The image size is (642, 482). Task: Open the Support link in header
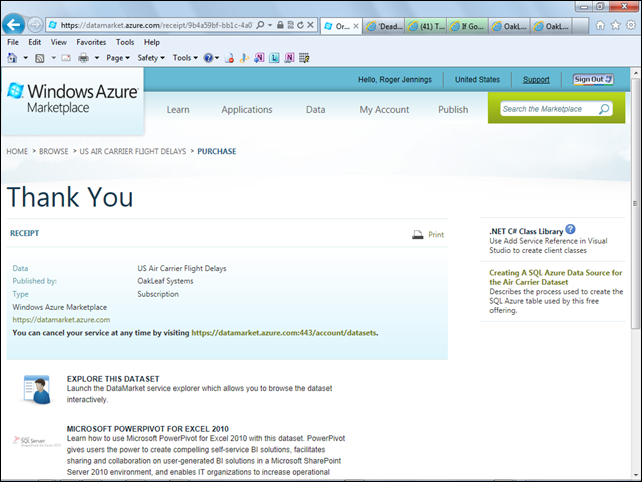coord(535,79)
